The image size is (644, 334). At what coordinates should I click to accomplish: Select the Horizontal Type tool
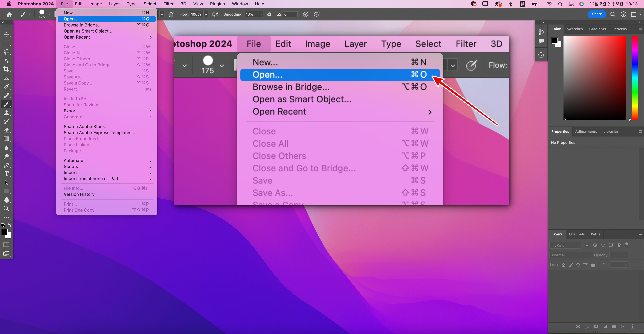7,174
